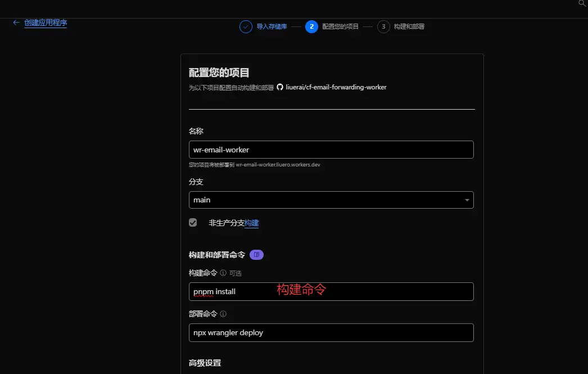
Task: Click the info icon next to 部署命令
Action: [x=224, y=314]
